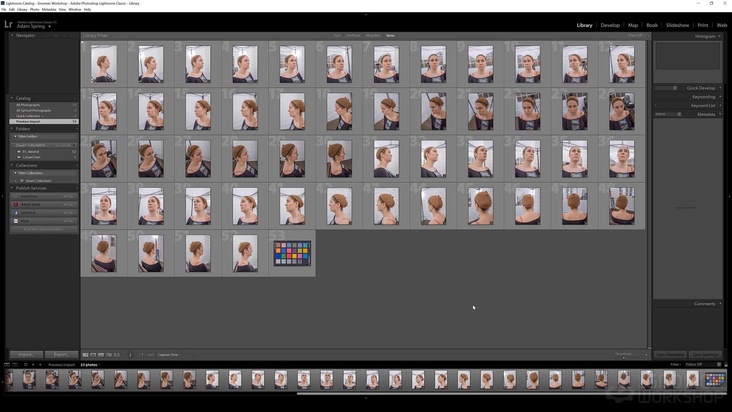Screen dimensions: 732x412
Task: Select the colour chart thumbnail in grid
Action: point(292,253)
